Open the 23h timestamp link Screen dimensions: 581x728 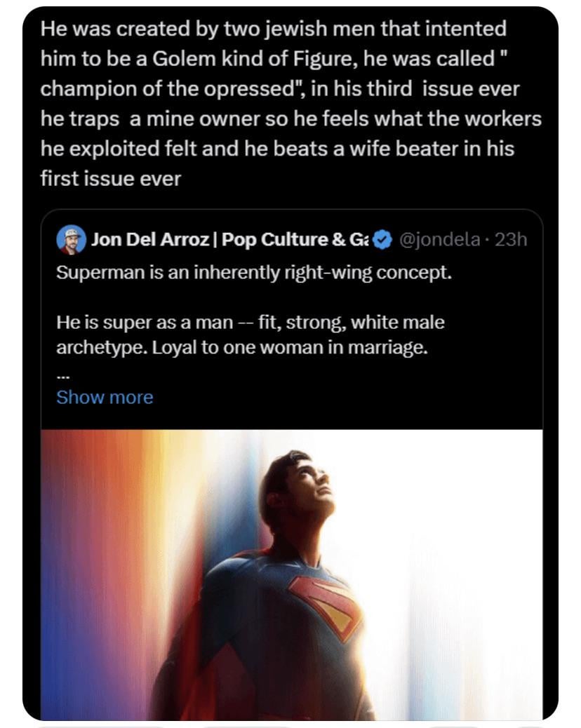(511, 241)
